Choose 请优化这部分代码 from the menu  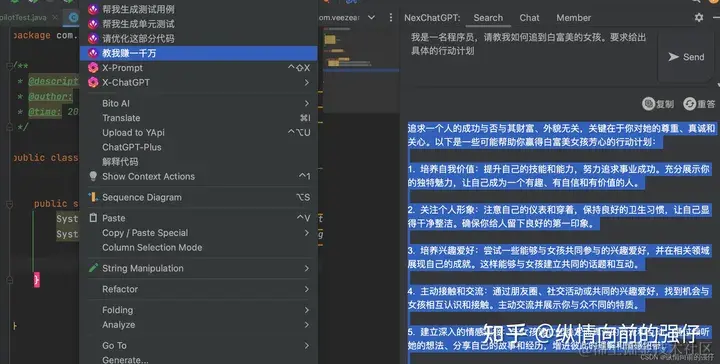198,39
